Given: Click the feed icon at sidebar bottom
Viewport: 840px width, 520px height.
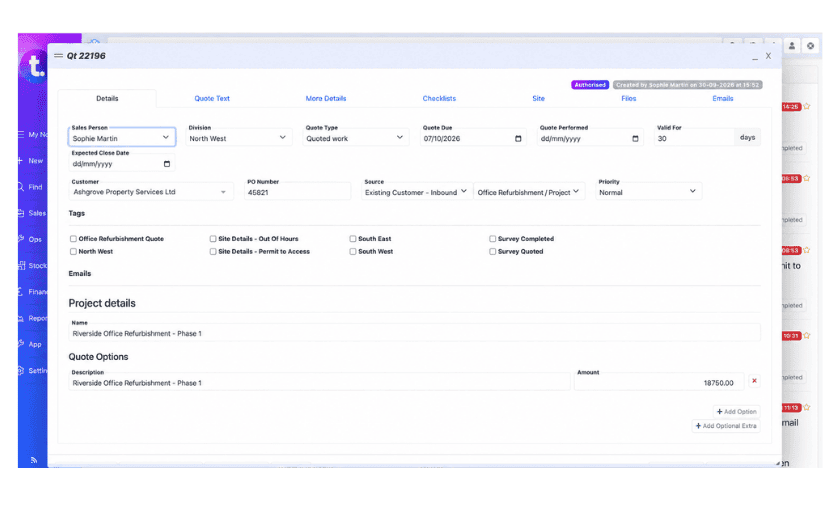Looking at the screenshot, I should click(34, 460).
